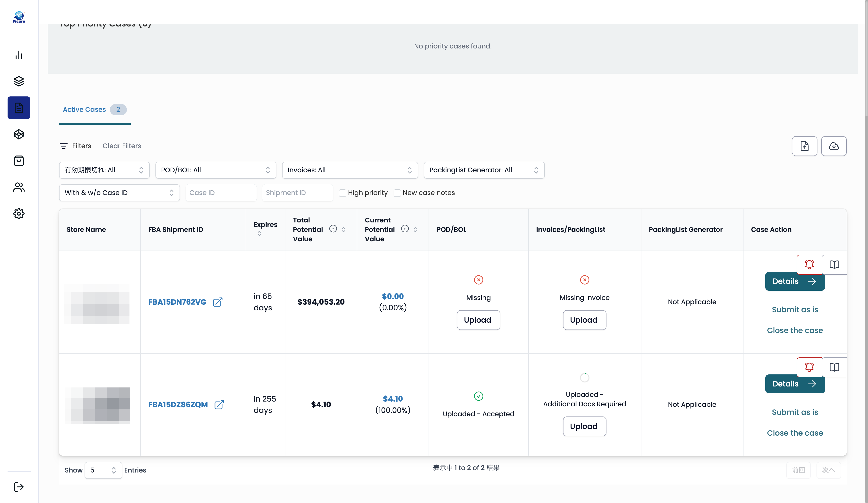
Task: Open Details for FBA15DN762VG
Action: [x=795, y=282]
